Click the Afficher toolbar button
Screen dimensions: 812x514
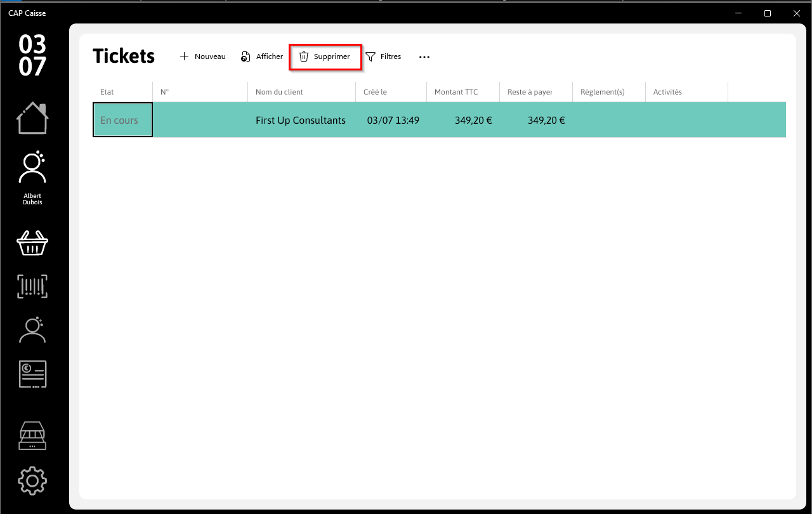click(262, 56)
